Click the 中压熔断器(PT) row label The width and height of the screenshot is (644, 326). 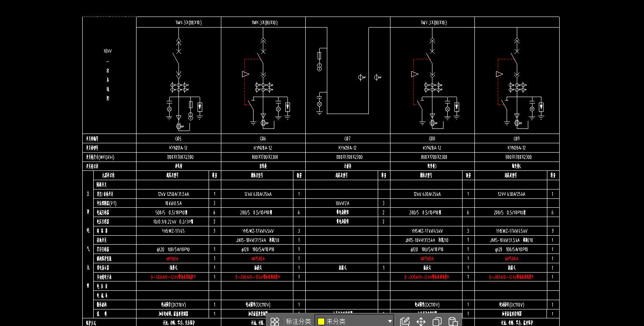106,203
